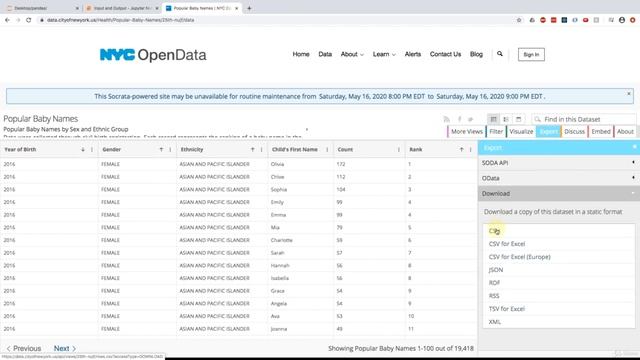Share the dataset on Facebook
This screenshot has width=640, height=360.
coord(459,119)
